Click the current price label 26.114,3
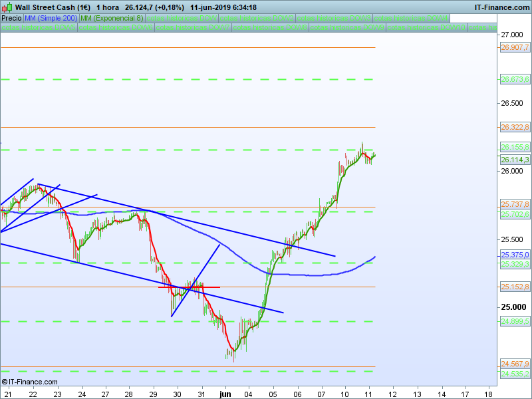This screenshot has height=399, width=532. [515, 160]
